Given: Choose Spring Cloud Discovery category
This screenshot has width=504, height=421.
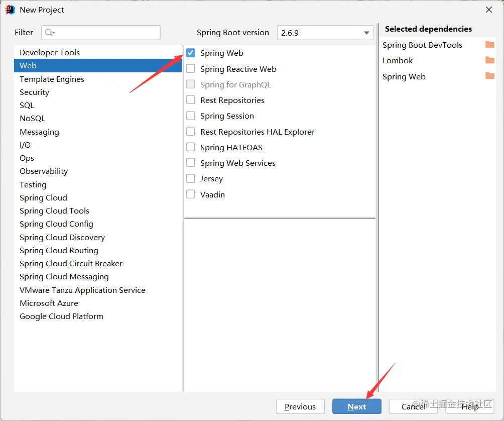Looking at the screenshot, I should [x=98, y=237].
